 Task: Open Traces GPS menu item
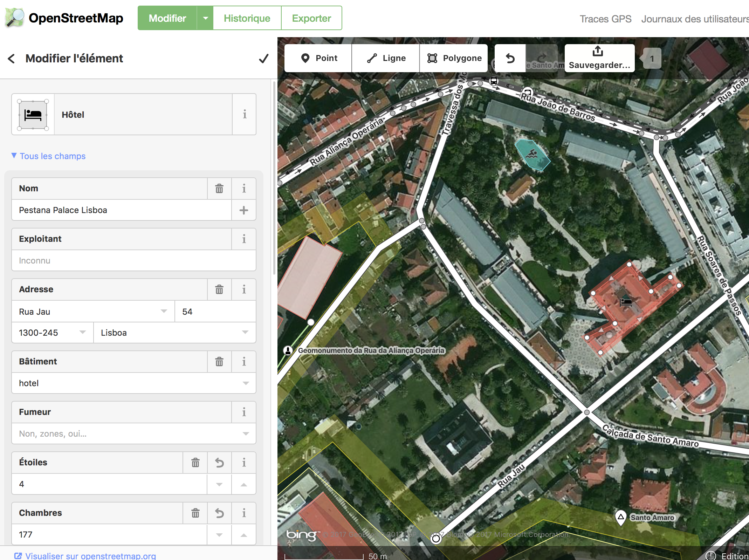pos(605,19)
